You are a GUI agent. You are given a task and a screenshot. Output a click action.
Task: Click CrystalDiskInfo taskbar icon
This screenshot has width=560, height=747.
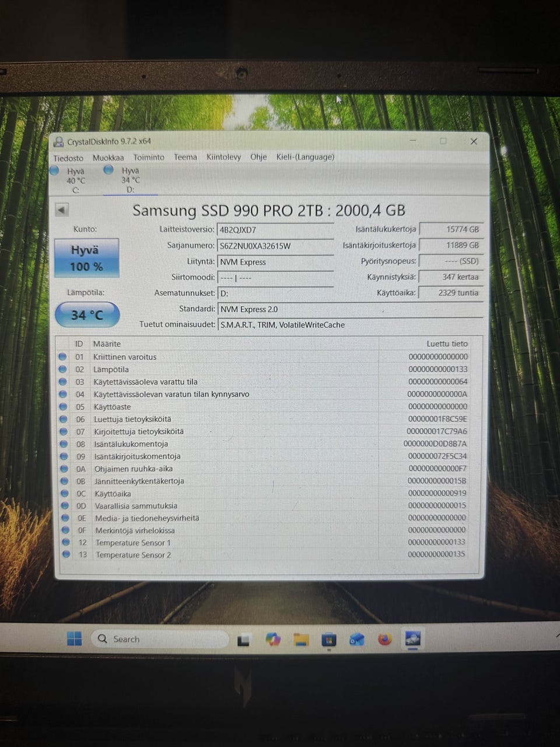(413, 639)
